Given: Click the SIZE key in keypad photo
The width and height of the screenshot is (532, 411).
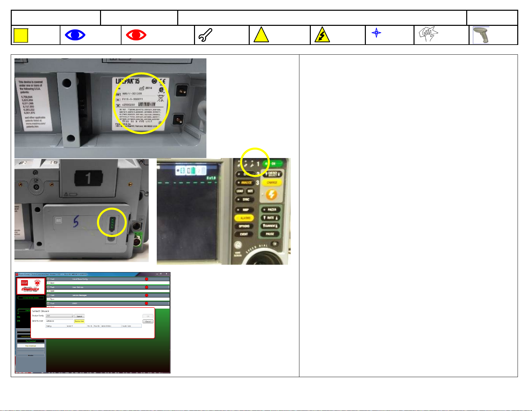Looking at the screenshot, I should 250,191.
